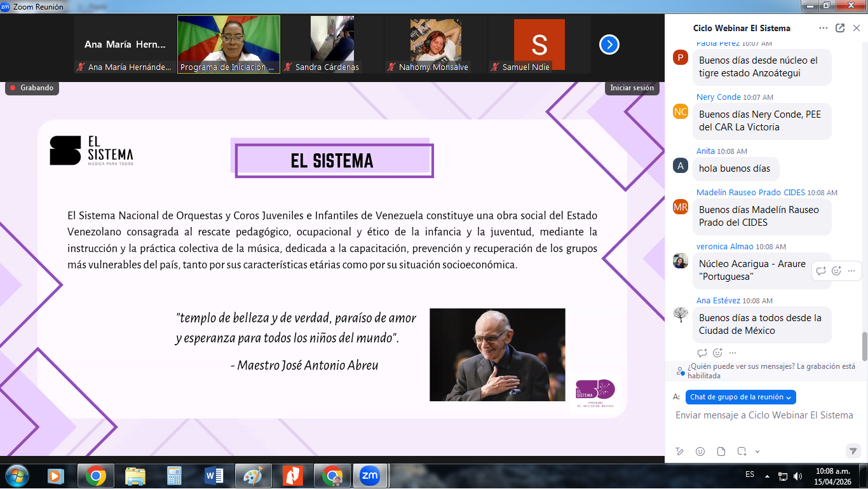Click sender name Madelín Rauseo Prado CIDES
This screenshot has height=489, width=868.
pos(750,192)
